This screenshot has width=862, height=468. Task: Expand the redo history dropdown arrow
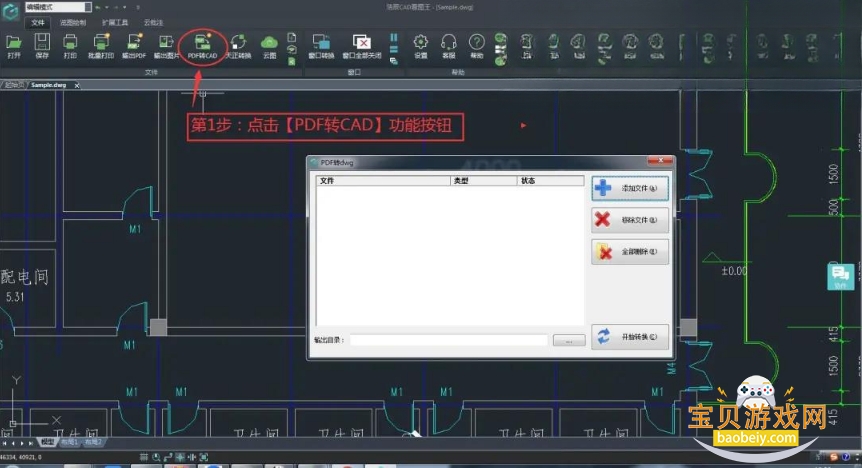pos(125,8)
